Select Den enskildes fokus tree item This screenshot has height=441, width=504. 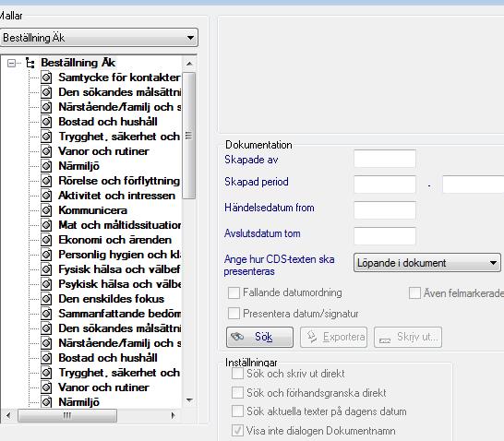(111, 299)
